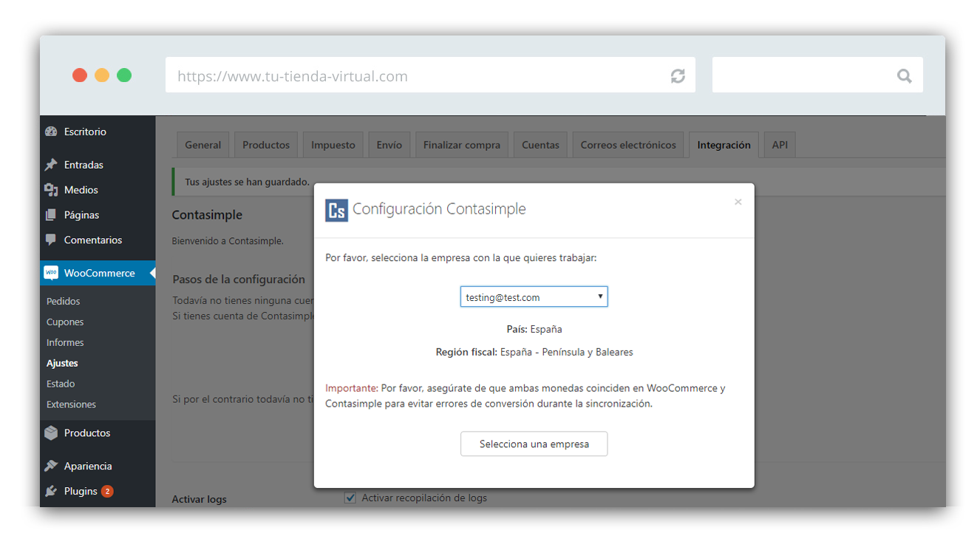Click the browser reload icon
This screenshot has width=980, height=553.
[678, 76]
